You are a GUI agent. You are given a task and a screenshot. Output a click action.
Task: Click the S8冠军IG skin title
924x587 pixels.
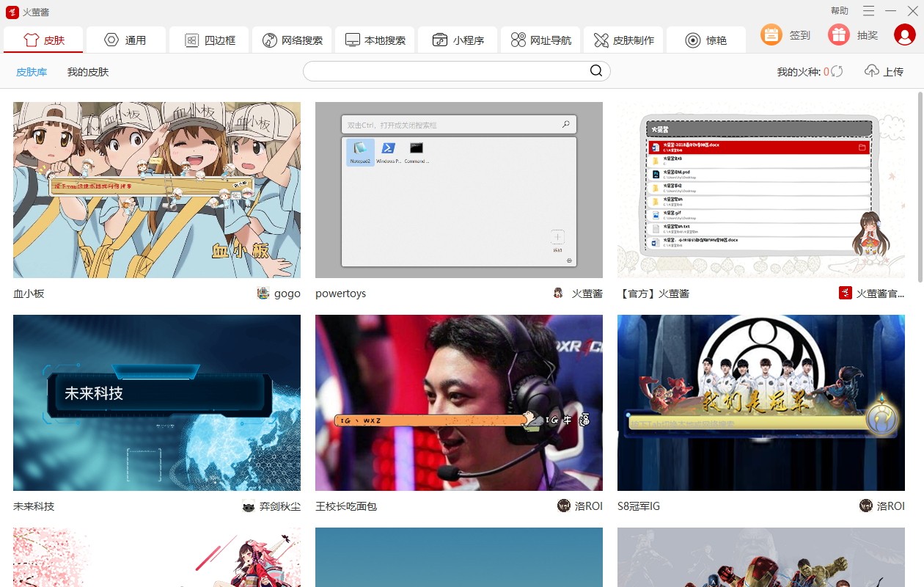click(638, 506)
